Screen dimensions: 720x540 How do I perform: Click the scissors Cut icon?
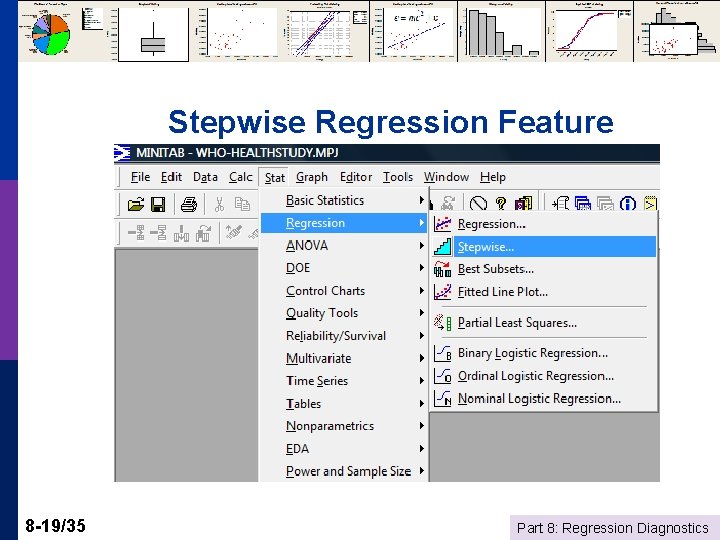click(219, 204)
